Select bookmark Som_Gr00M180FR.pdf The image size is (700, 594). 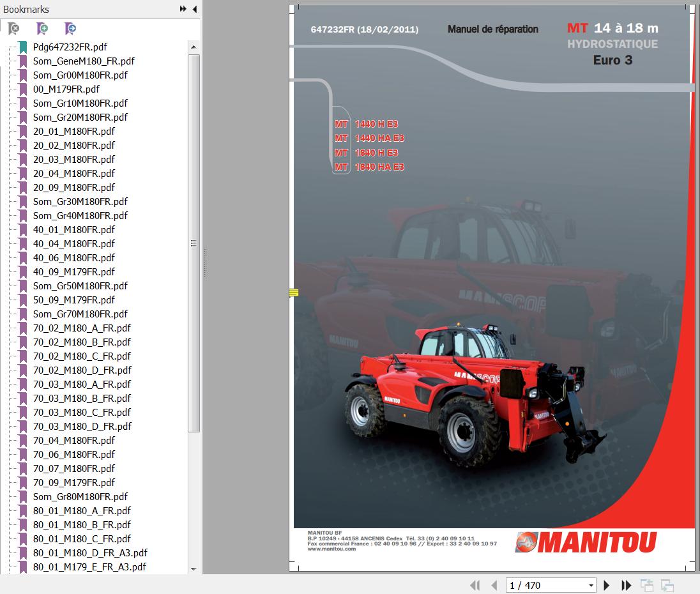pos(80,75)
